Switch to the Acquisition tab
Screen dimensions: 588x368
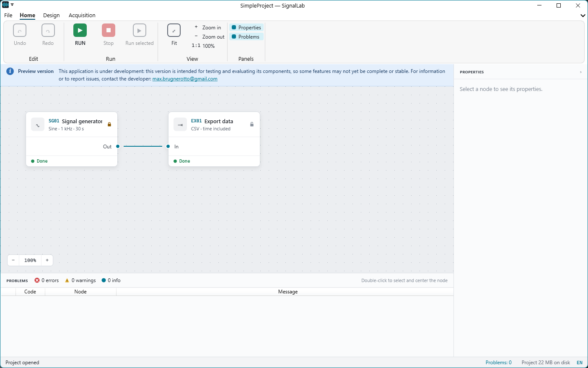click(82, 15)
